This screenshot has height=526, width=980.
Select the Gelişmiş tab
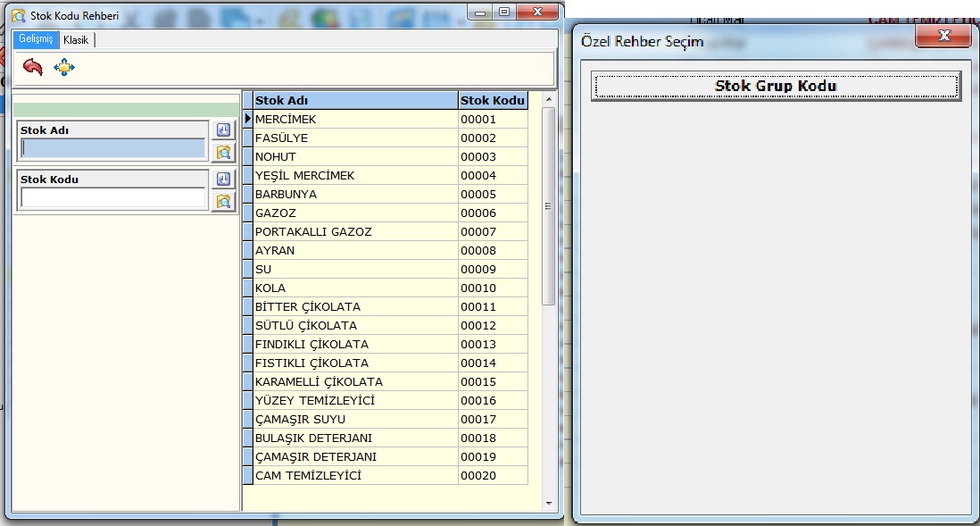tap(37, 40)
